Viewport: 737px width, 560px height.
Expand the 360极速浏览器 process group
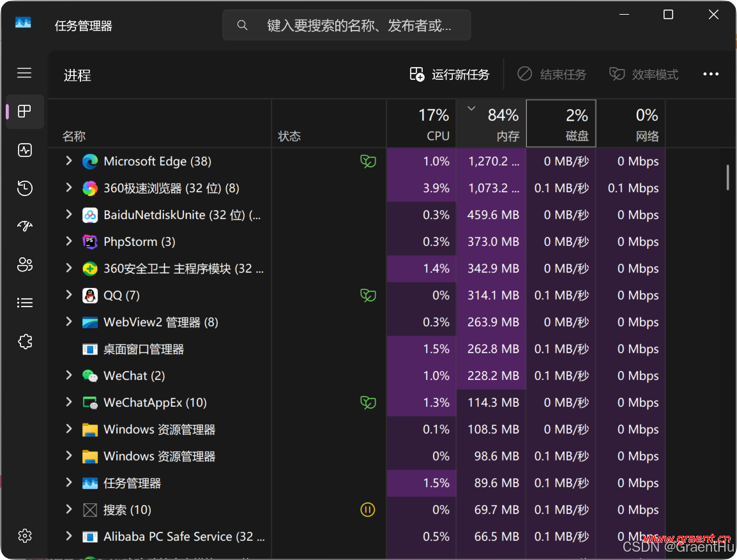(x=69, y=188)
